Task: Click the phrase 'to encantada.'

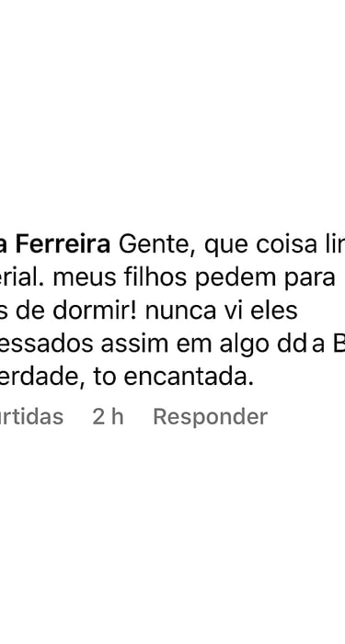Action: (174, 378)
